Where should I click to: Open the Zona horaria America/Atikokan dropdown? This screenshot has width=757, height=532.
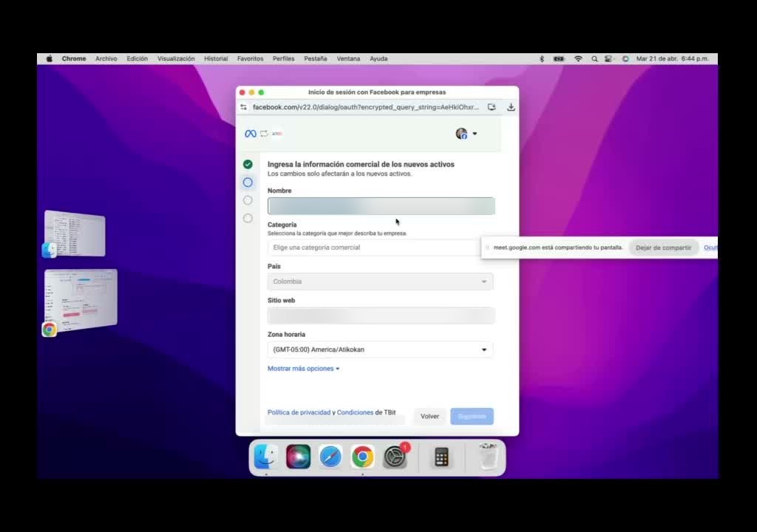[381, 349]
